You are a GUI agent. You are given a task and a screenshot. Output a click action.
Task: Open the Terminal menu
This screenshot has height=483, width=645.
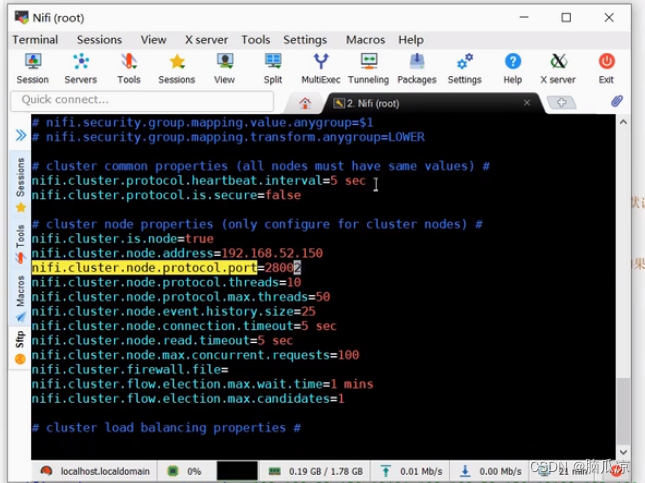pyautogui.click(x=35, y=40)
